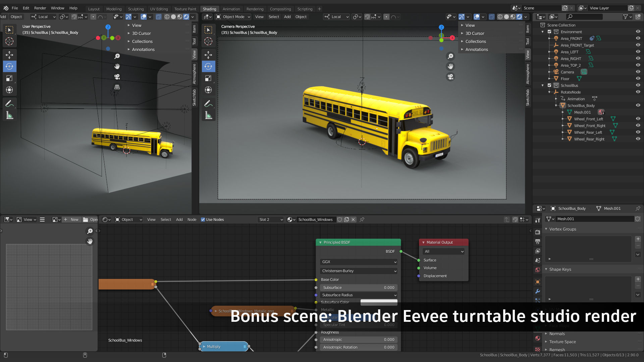Disable the Use Nodes checkbox

coord(203,220)
